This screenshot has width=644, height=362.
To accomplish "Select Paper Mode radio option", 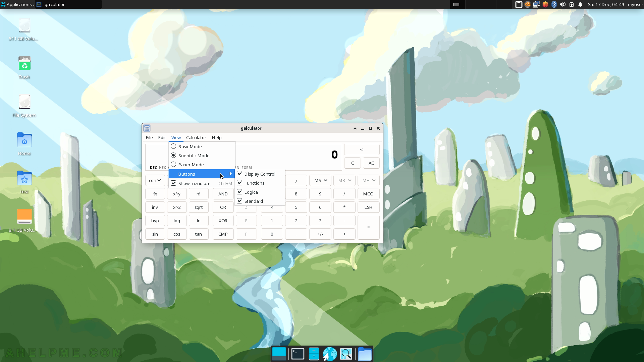I will (202, 165).
